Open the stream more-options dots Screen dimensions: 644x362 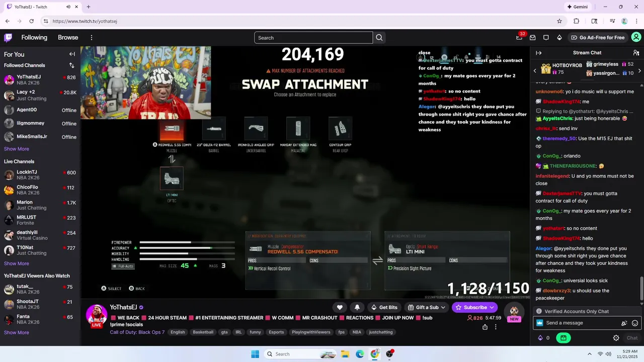[496, 327]
